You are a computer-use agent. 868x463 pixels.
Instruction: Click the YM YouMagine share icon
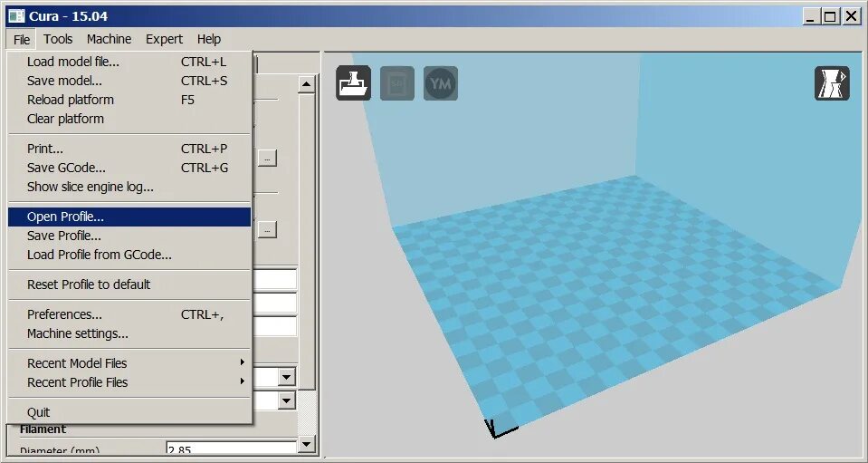(x=441, y=83)
